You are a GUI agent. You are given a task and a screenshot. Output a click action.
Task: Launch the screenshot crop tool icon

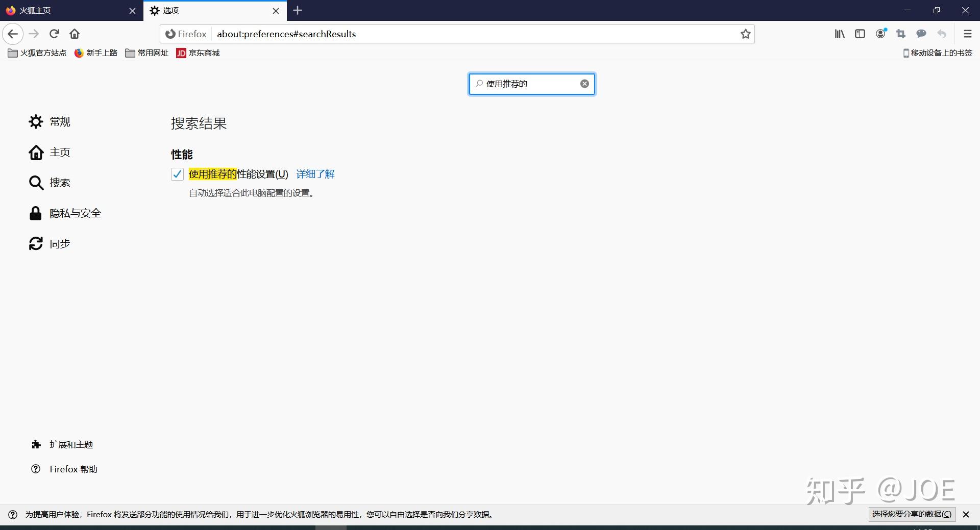tap(901, 34)
